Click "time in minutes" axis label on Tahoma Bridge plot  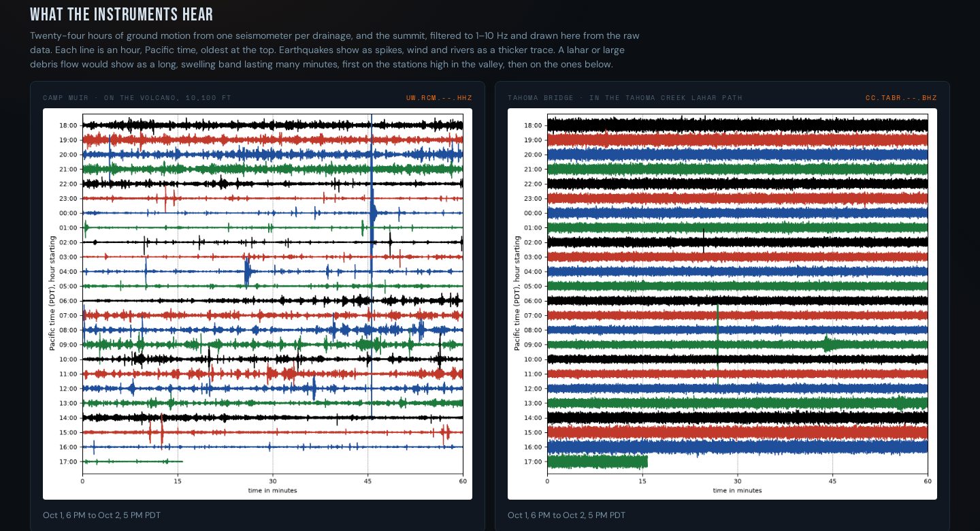click(737, 490)
